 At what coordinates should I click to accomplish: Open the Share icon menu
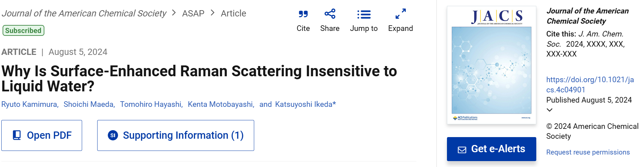pos(330,14)
